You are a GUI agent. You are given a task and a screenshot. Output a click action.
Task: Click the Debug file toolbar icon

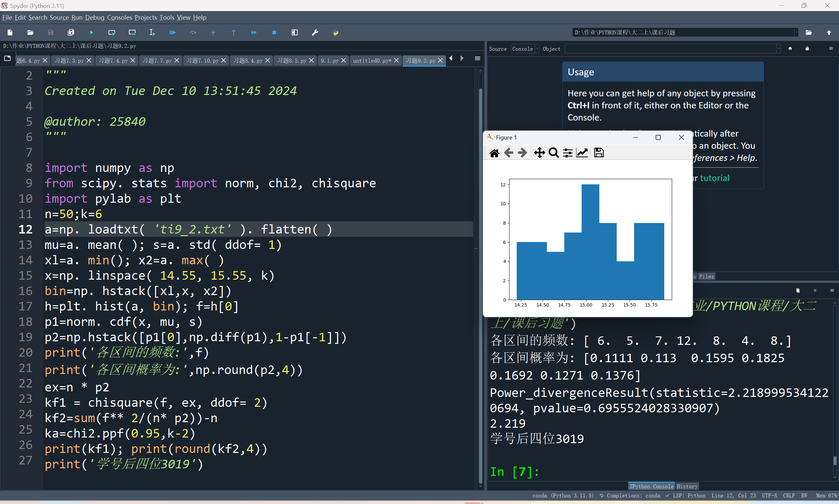pos(173,33)
